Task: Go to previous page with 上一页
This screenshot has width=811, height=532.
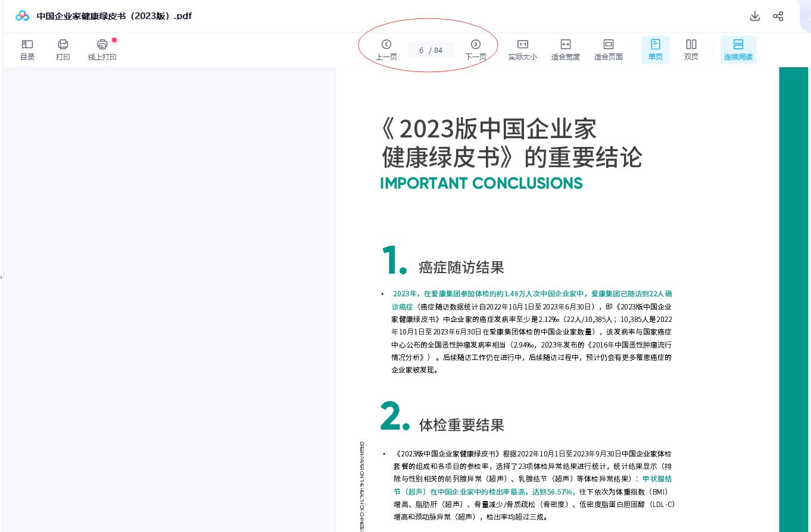Action: pyautogui.click(x=386, y=49)
